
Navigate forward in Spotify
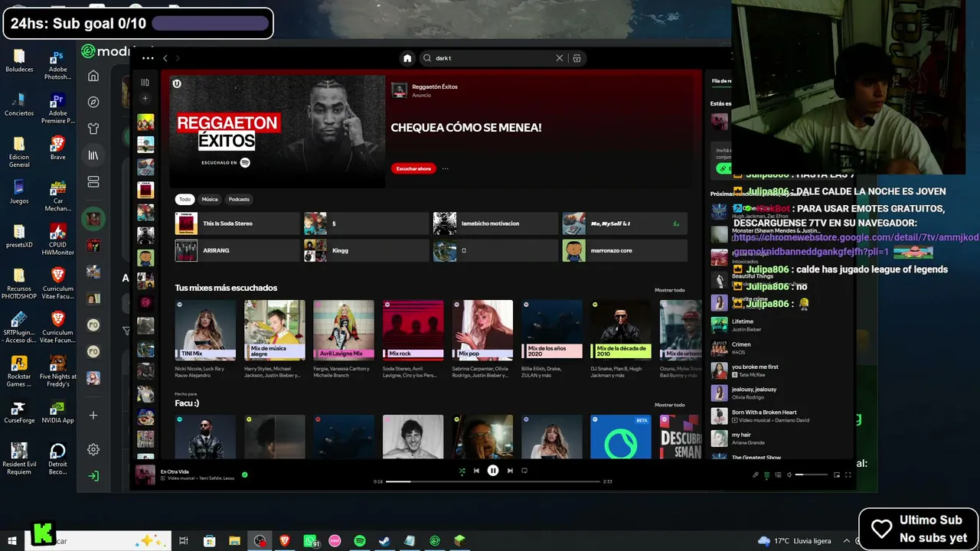click(177, 58)
